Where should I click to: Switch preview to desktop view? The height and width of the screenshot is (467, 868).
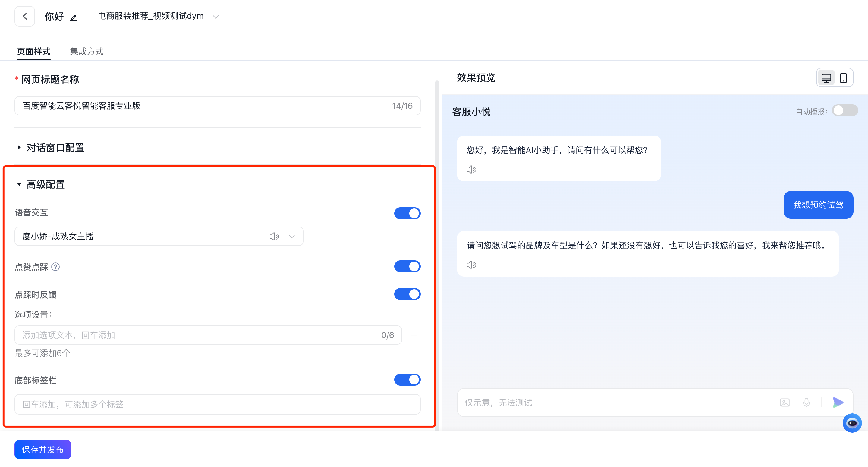pyautogui.click(x=826, y=77)
